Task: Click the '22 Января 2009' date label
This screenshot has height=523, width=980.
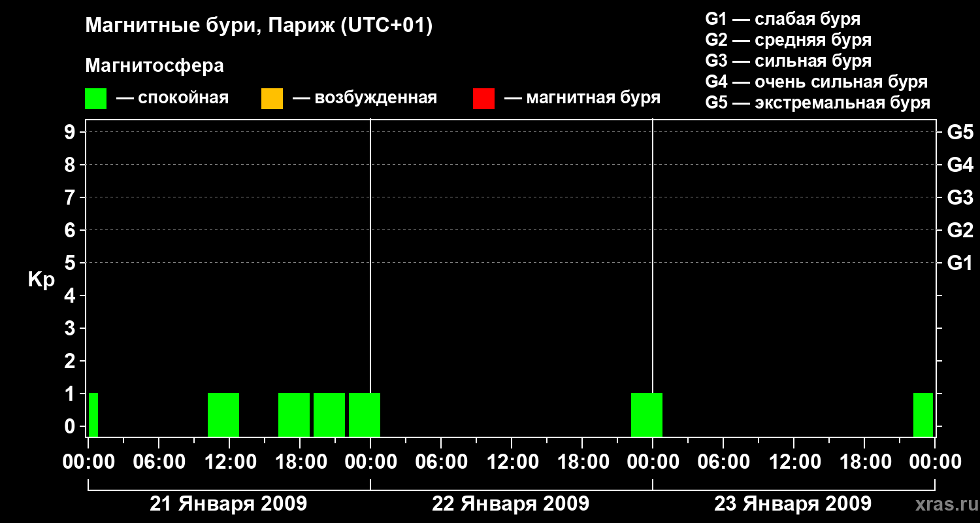Action: pos(511,503)
